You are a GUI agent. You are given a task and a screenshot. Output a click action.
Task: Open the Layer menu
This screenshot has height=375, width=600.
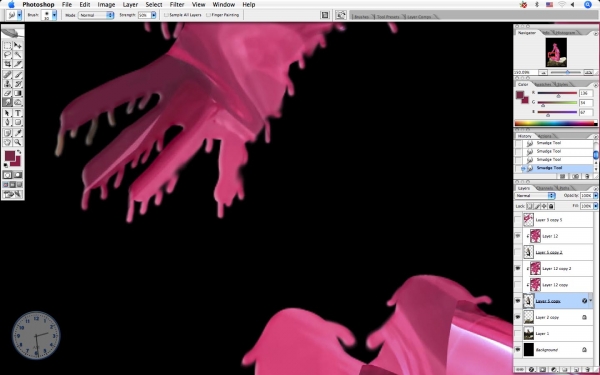click(x=130, y=5)
